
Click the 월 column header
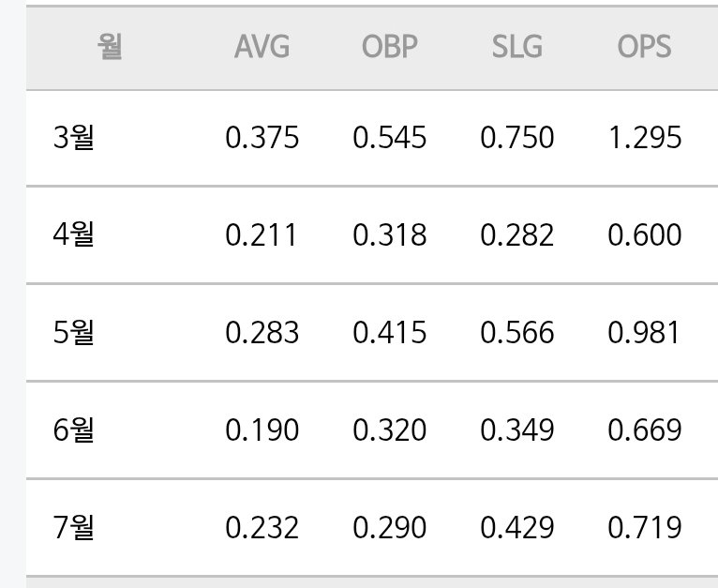[110, 46]
